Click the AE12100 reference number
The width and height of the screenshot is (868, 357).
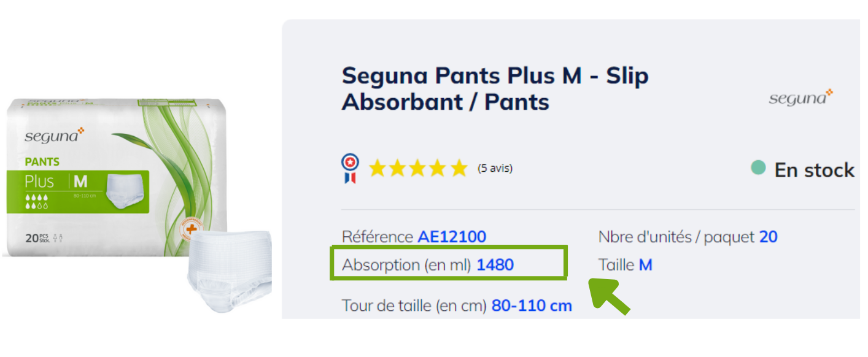tap(452, 237)
